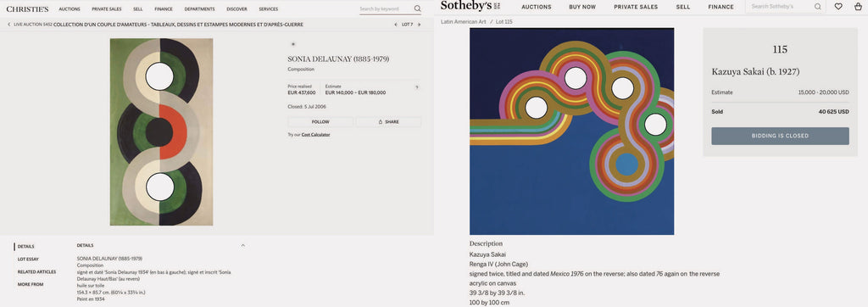The image size is (868, 307).
Task: Open Sotheby's shopping bag icon
Action: (x=858, y=7)
